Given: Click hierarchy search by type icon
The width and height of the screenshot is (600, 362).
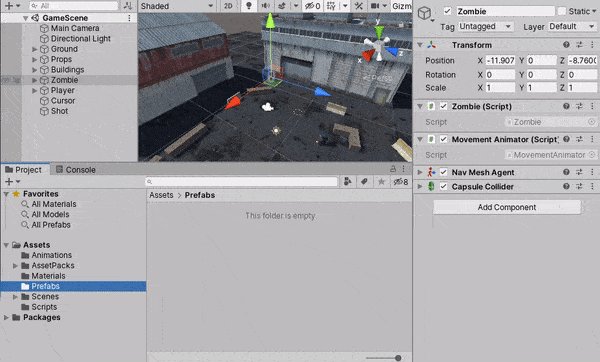Looking at the screenshot, I should 128,6.
